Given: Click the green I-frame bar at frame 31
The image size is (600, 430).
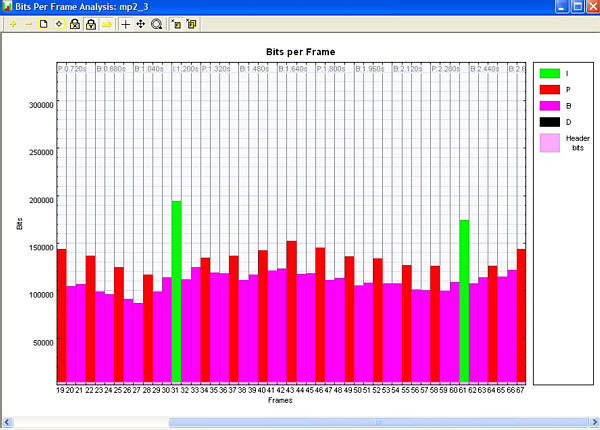Looking at the screenshot, I should [176, 290].
